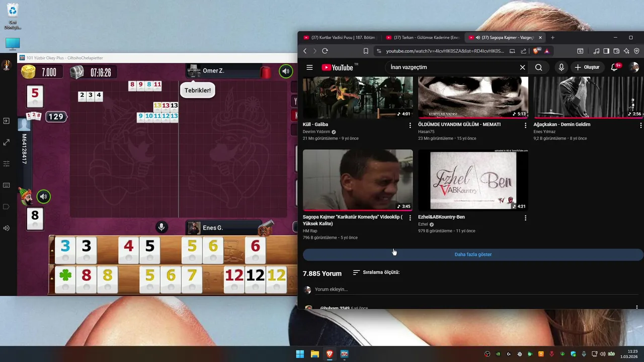Open Brave browser from the taskbar
Viewport: 644px width, 362px height.
[330, 354]
